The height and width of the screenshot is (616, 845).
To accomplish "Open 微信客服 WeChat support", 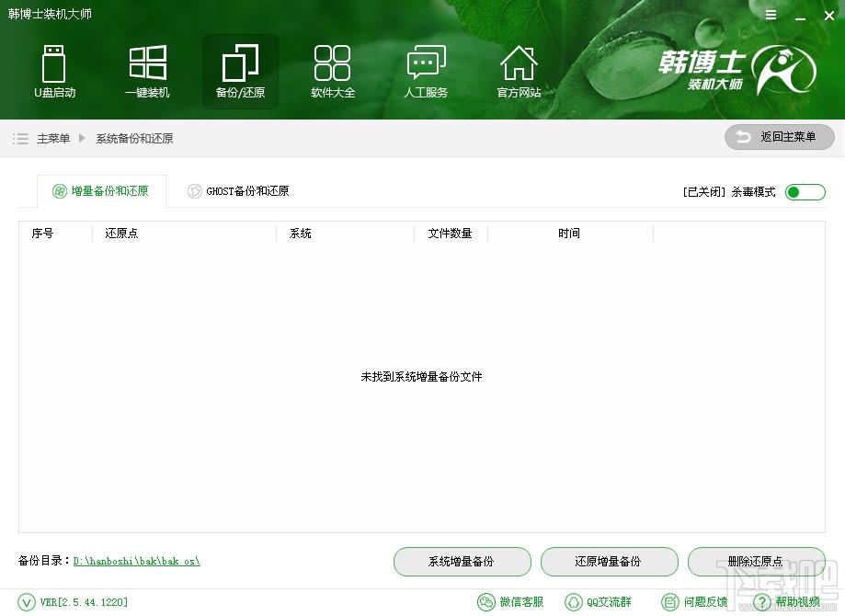I will [x=510, y=602].
